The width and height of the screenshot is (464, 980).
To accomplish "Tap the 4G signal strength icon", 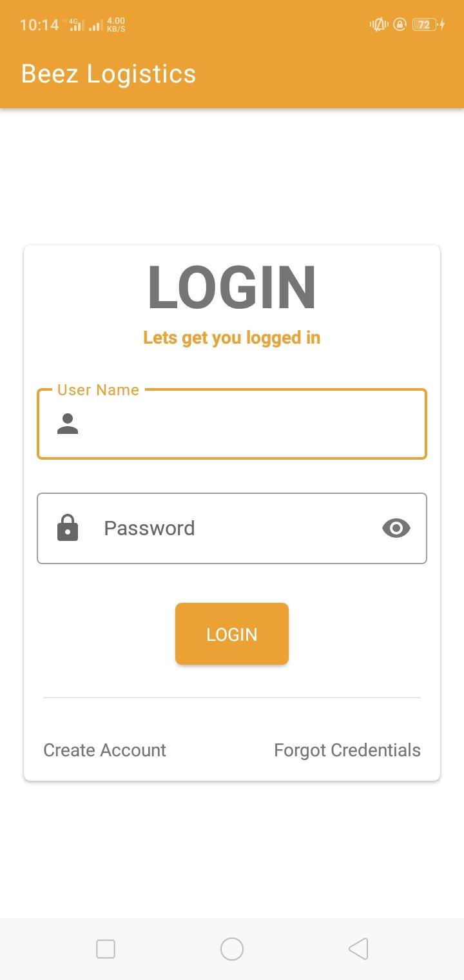I will 76,25.
